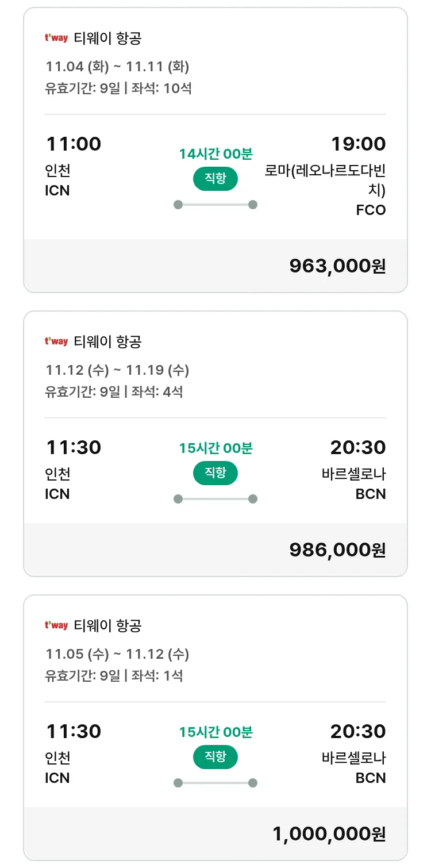Tap the 직항 badge on the 11.12 departure flight
431x868 pixels.
coord(215,473)
